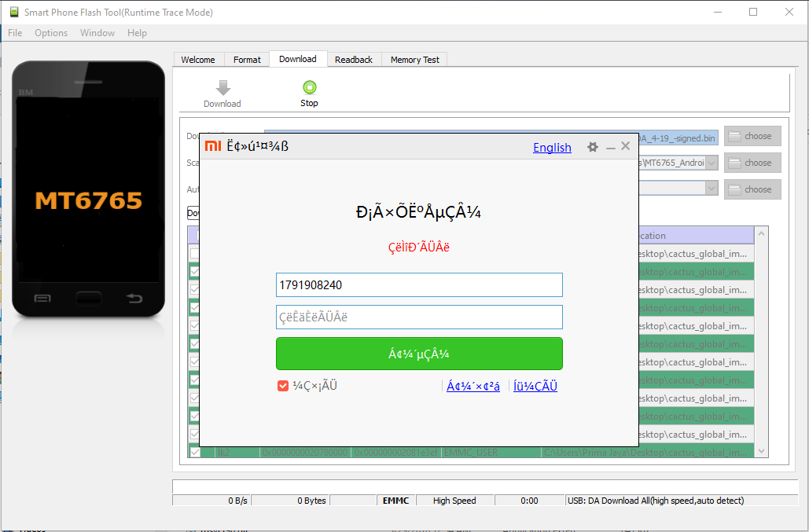809x532 pixels.
Task: Click the High Speed status bar entry
Action: click(454, 501)
